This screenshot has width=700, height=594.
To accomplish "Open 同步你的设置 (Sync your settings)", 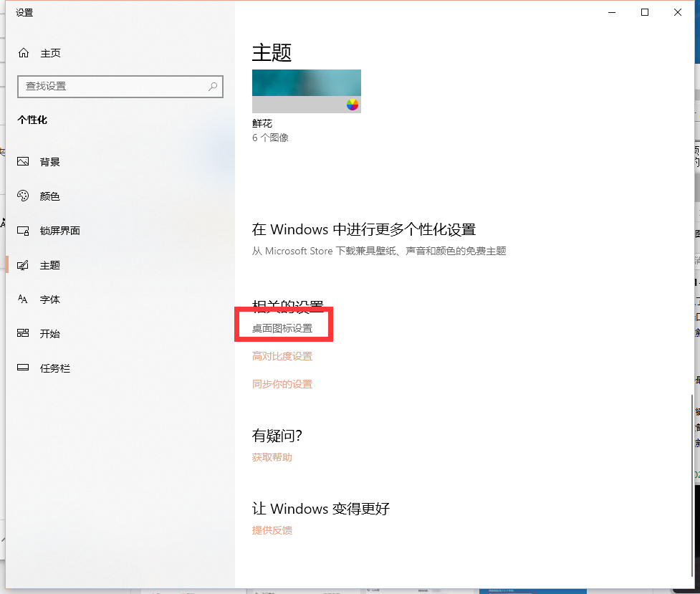I will (x=282, y=383).
